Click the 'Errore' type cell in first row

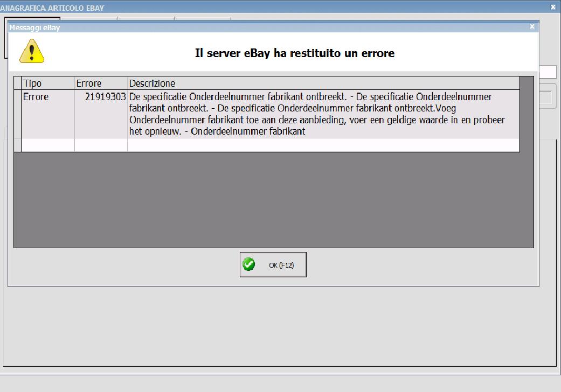click(47, 114)
